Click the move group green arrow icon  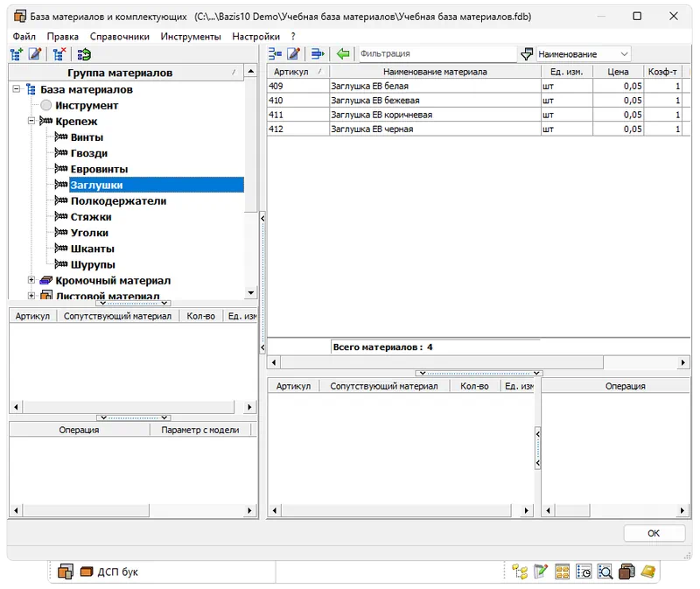pyautogui.click(x=83, y=54)
